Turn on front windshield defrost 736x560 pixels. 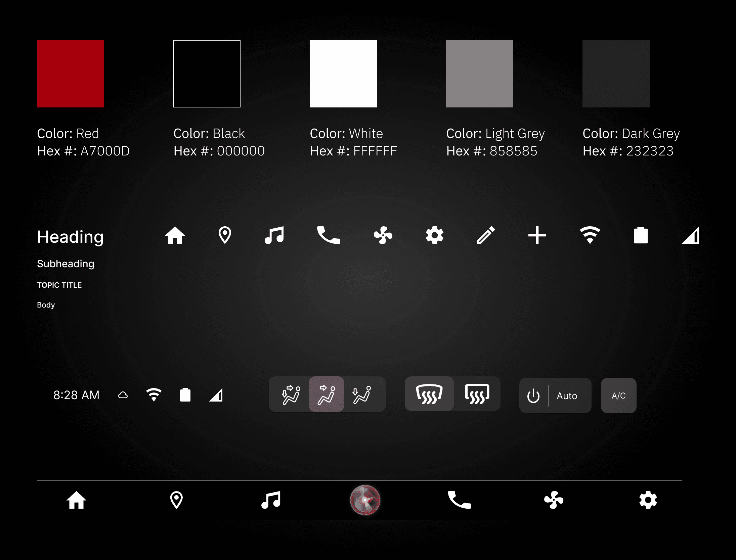[x=429, y=394]
